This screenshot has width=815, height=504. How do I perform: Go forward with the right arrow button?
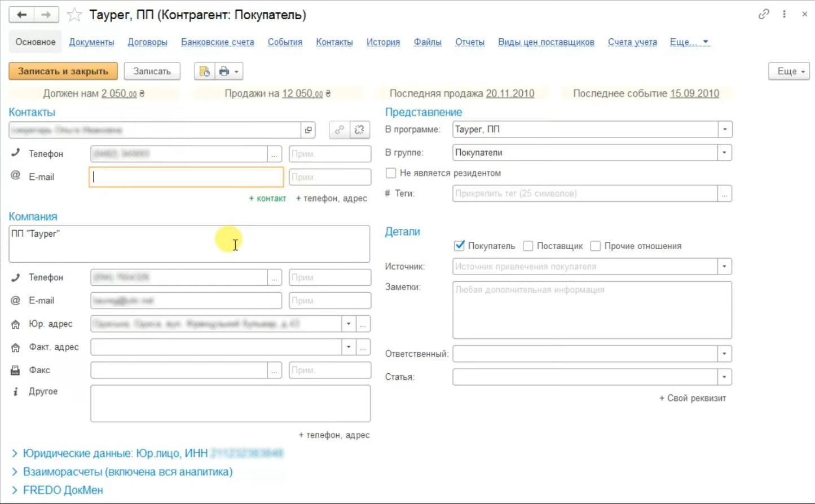tap(46, 15)
